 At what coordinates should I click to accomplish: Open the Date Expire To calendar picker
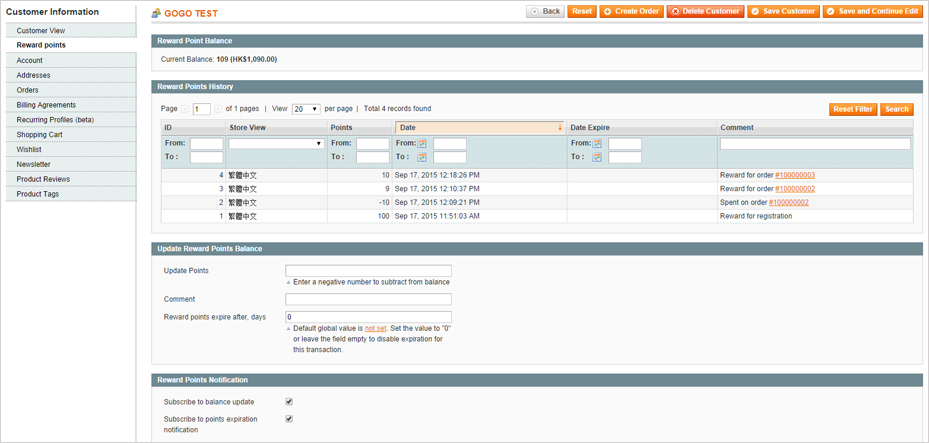(x=597, y=158)
